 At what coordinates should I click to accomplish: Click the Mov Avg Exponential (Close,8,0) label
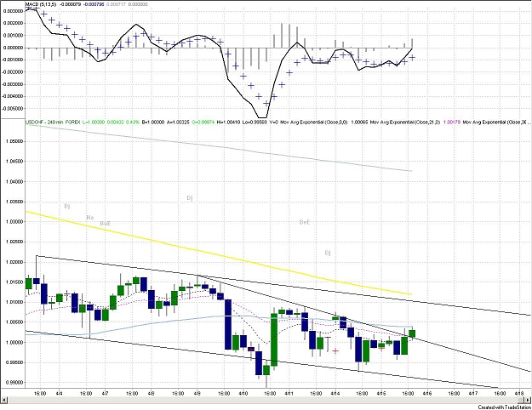point(314,122)
